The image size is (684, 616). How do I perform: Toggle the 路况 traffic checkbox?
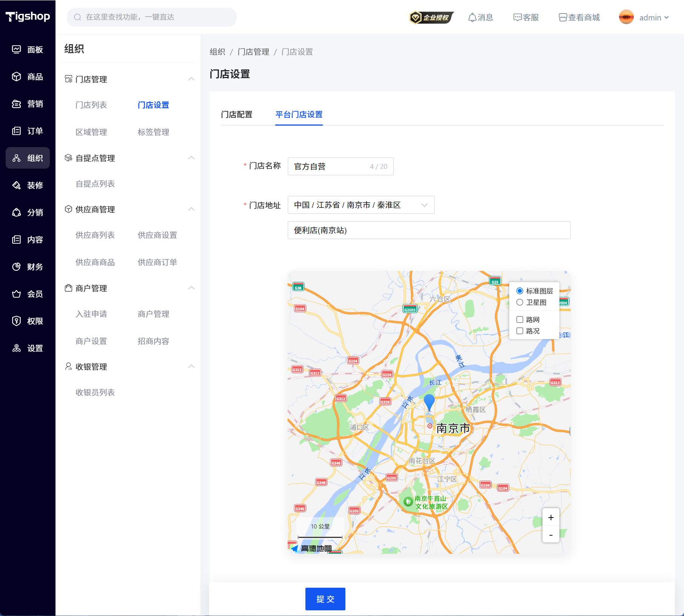pyautogui.click(x=520, y=331)
